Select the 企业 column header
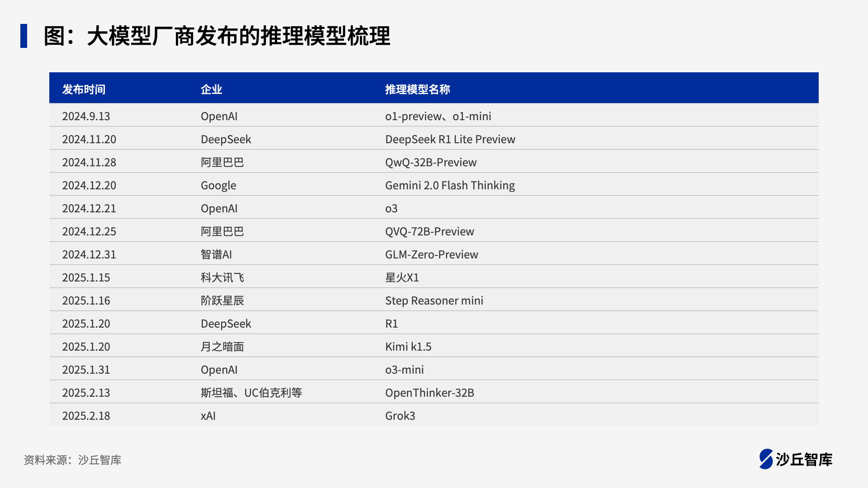Screen dimensions: 868x488 coord(211,89)
